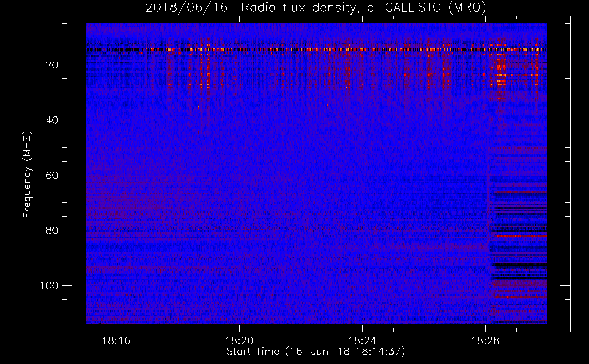The image size is (589, 364).
Task: Select the 18:24 time tick label
Action: pos(362,341)
